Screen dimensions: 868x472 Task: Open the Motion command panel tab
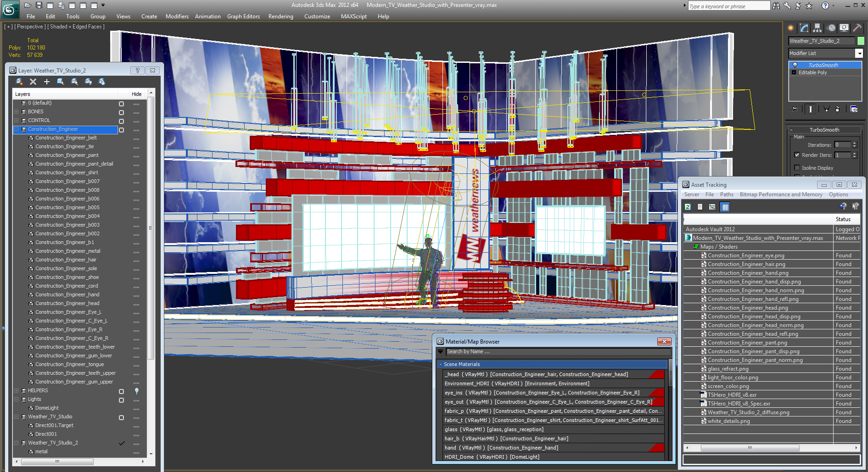pyautogui.click(x=831, y=28)
